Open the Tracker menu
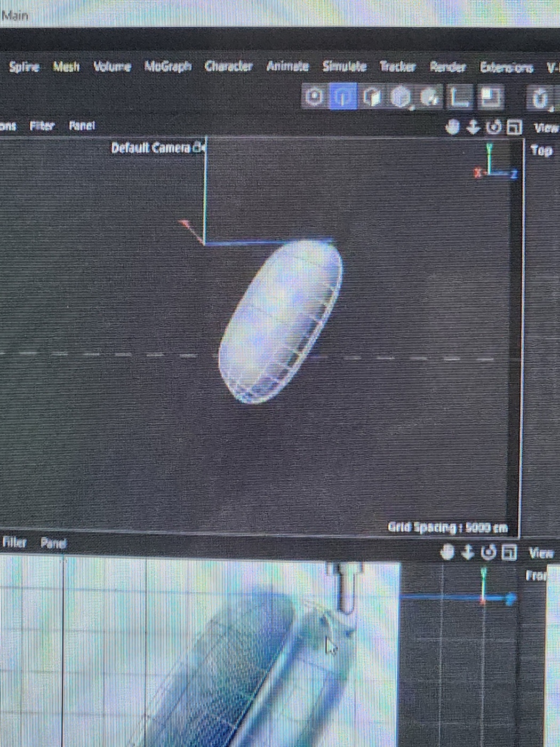The width and height of the screenshot is (560, 747). [x=398, y=66]
